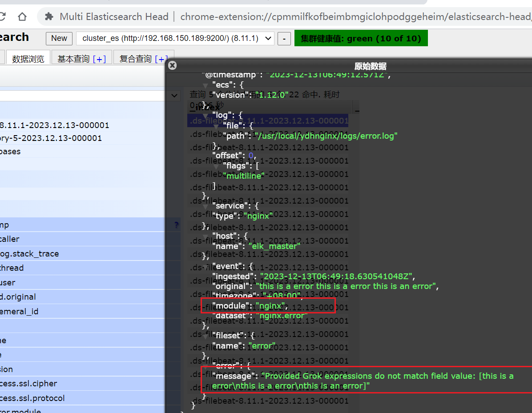Select the og.stack_trace field
532x413 pixels.
click(x=82, y=254)
